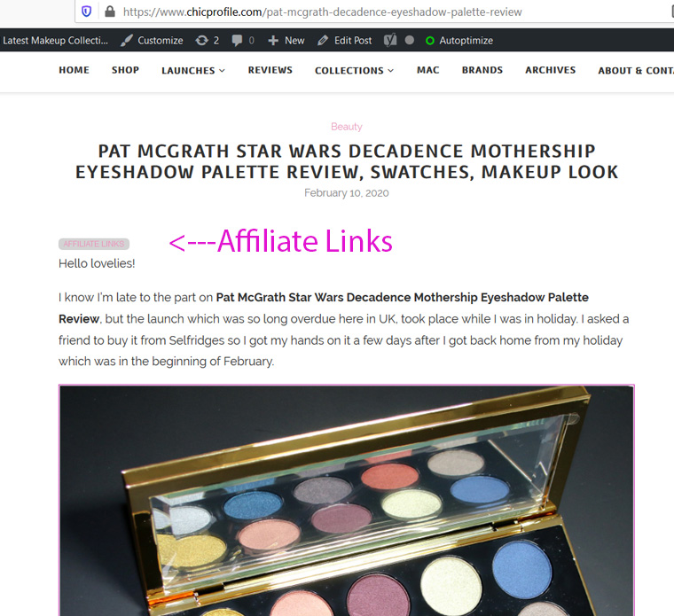
Task: Click the Edit Post pencil icon
Action: coord(323,41)
